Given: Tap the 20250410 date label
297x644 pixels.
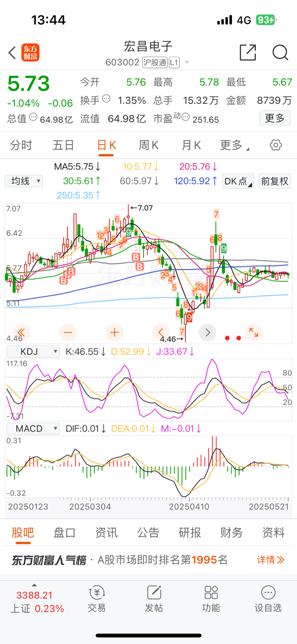Looking at the screenshot, I should tap(189, 507).
